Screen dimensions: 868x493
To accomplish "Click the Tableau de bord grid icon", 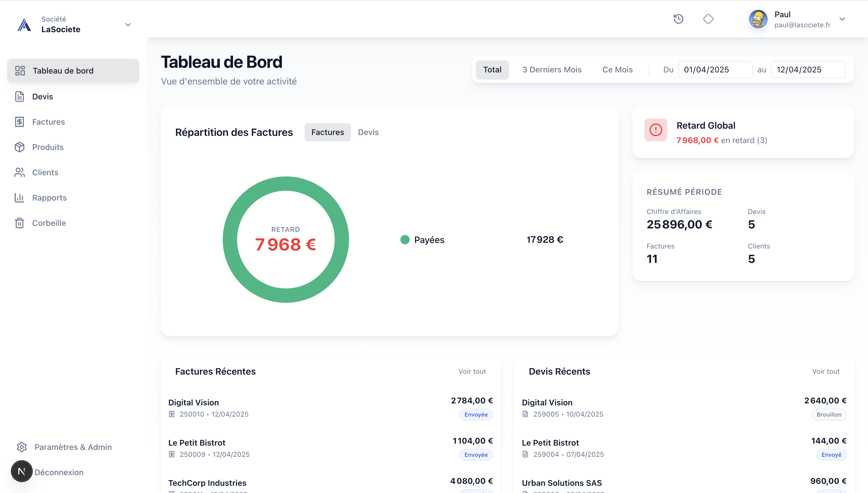I will click(x=20, y=70).
